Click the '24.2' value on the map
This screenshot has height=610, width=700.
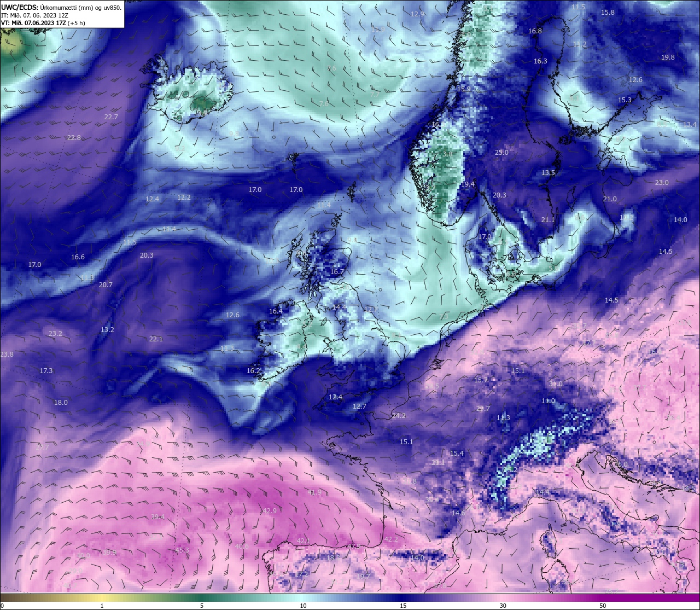pos(399,416)
